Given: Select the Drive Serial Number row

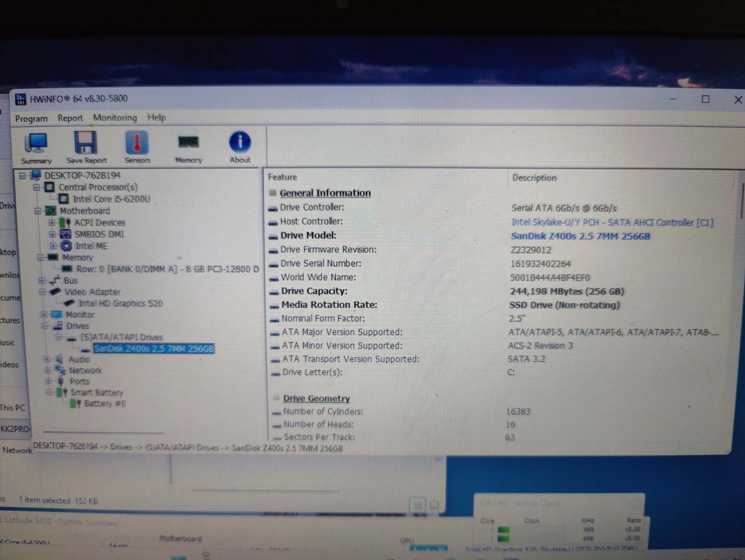Looking at the screenshot, I should click(x=494, y=263).
